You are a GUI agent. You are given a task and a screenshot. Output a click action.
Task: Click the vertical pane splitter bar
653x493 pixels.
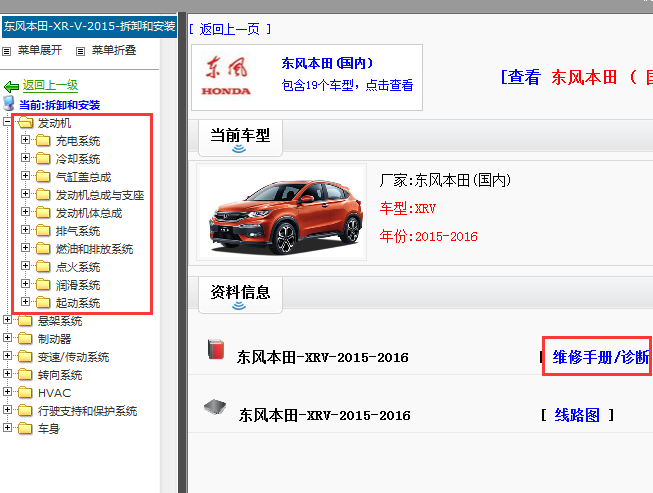(x=182, y=253)
